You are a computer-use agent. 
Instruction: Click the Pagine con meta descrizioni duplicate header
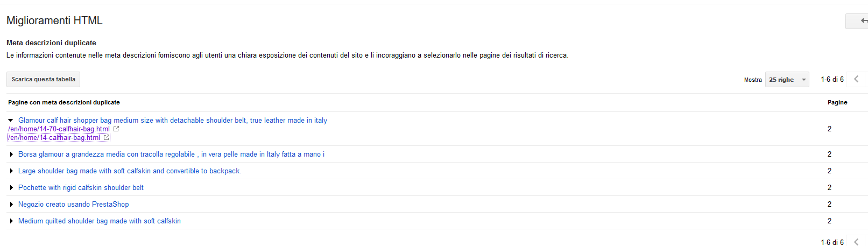pyautogui.click(x=63, y=102)
